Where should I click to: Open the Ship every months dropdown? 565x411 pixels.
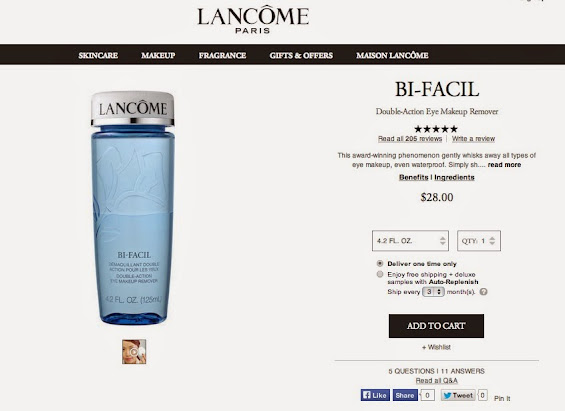(433, 292)
